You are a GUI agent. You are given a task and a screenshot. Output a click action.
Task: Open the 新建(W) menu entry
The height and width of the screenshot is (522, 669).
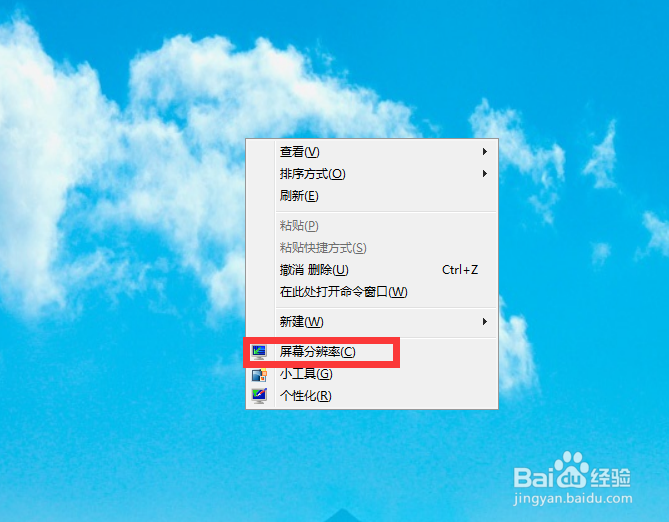point(372,321)
